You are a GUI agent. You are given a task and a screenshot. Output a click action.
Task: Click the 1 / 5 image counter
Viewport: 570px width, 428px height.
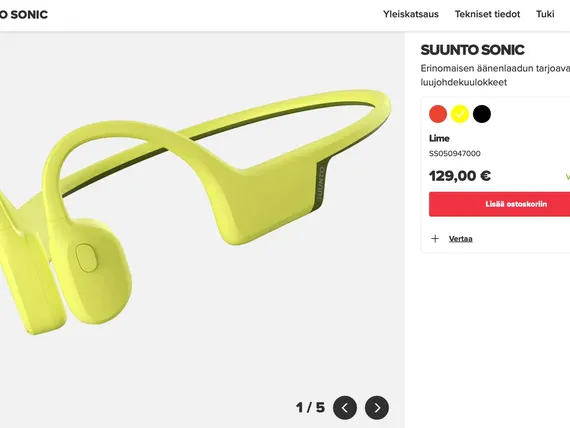tap(310, 408)
